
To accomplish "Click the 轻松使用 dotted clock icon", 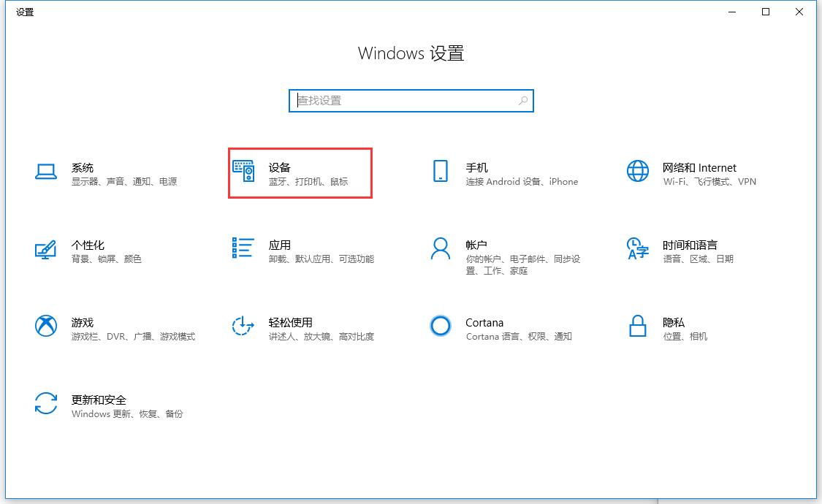I will (243, 326).
